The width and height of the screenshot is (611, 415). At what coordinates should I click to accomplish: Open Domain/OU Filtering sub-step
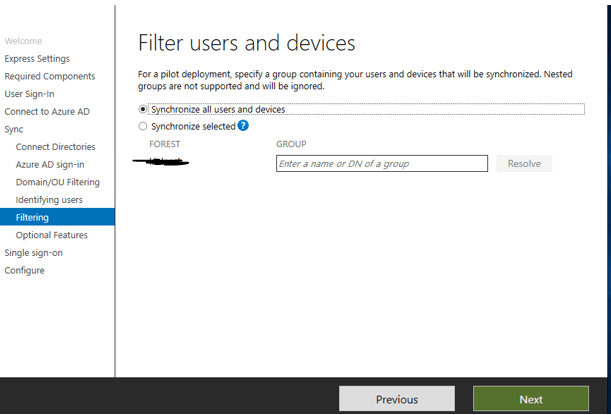coord(58,182)
